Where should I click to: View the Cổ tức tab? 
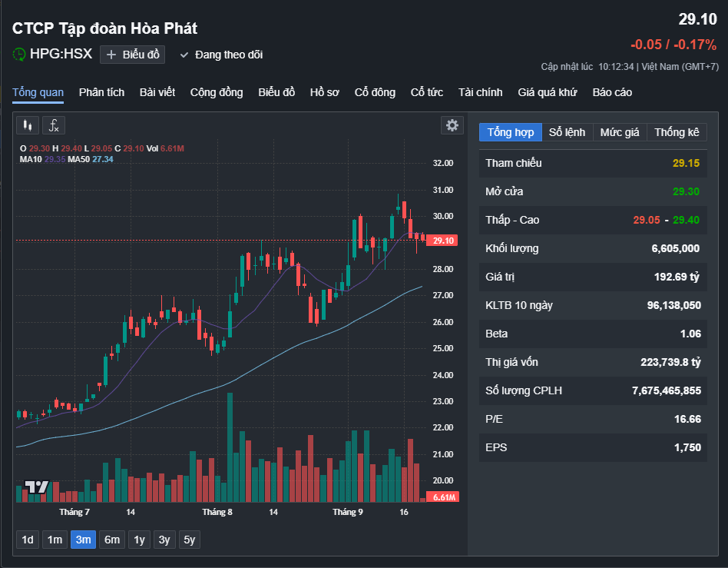427,92
